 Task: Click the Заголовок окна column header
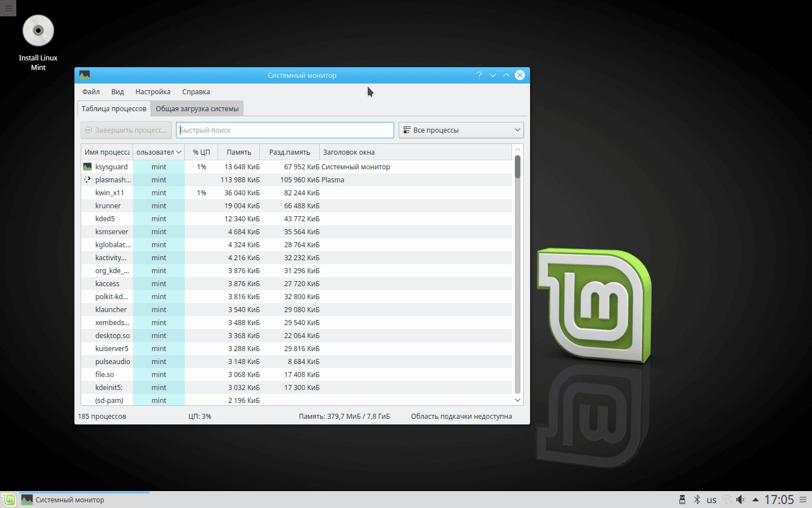coord(416,152)
